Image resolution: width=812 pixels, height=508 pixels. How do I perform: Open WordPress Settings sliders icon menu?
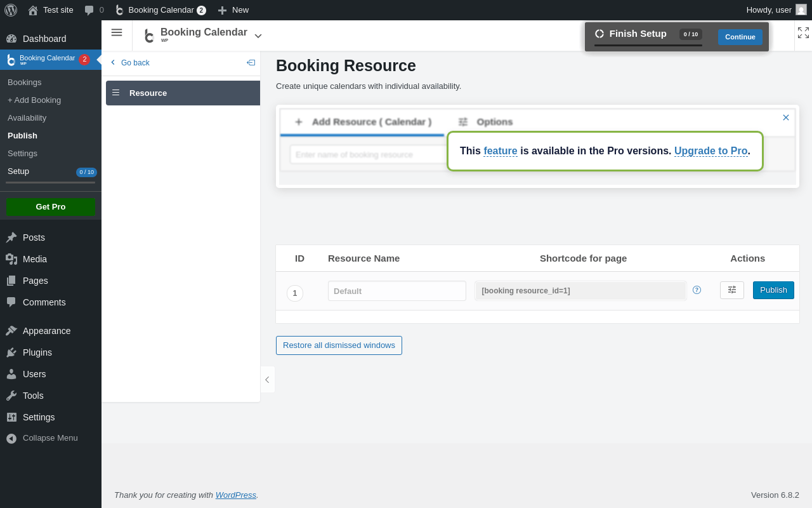pos(11,417)
